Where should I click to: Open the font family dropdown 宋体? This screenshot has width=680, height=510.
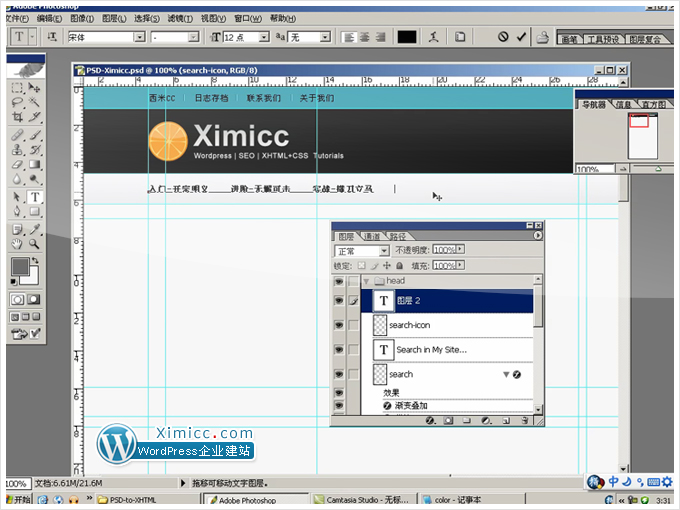(139, 37)
